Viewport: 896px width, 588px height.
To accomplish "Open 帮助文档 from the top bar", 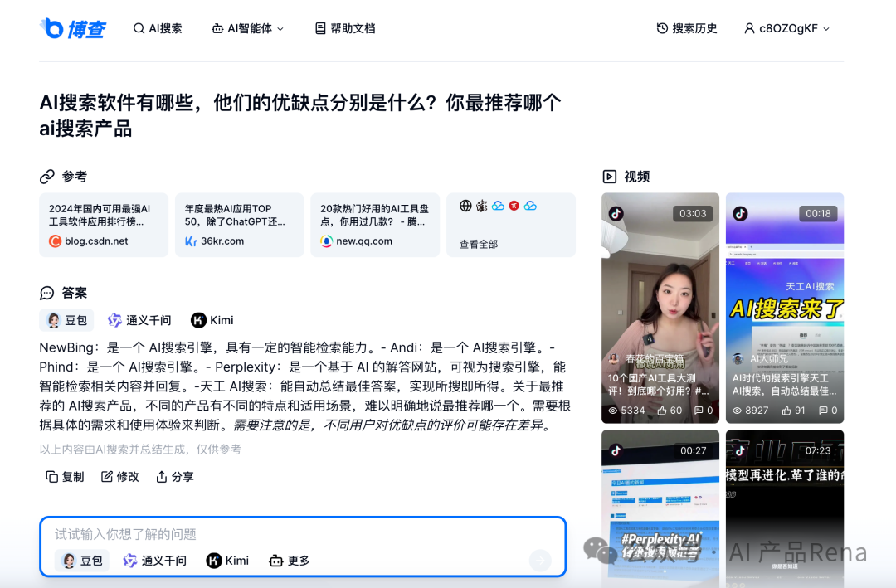I will [344, 27].
